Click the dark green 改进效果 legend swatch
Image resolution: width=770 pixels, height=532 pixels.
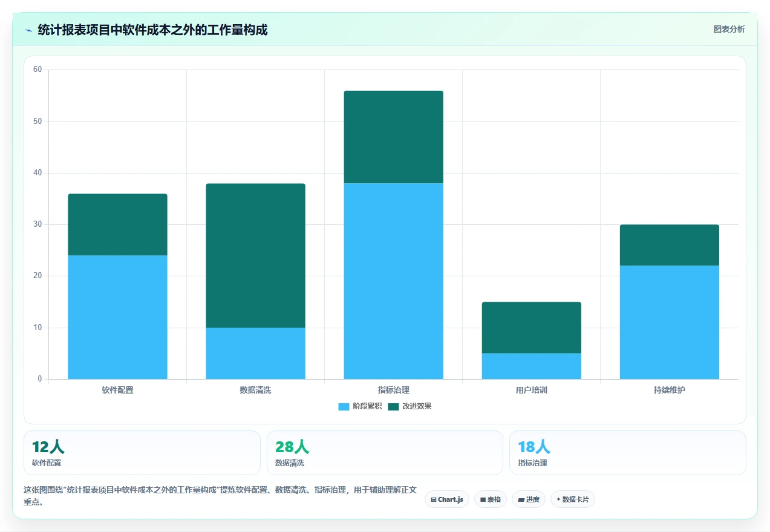click(393, 406)
